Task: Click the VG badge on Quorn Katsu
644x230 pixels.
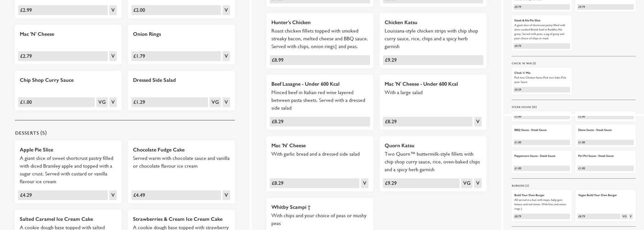Action: [467, 183]
